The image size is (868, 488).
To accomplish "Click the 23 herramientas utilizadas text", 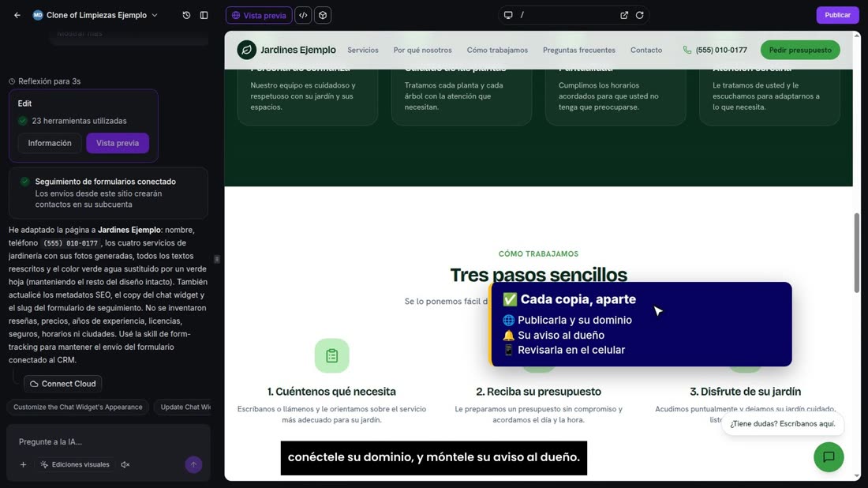I will coord(79,121).
